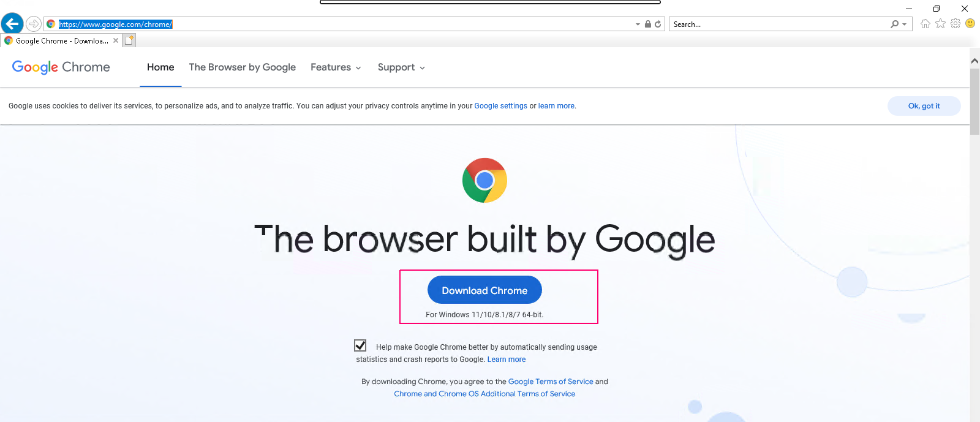
Task: Click the security lock icon in address bar
Action: [x=648, y=24]
